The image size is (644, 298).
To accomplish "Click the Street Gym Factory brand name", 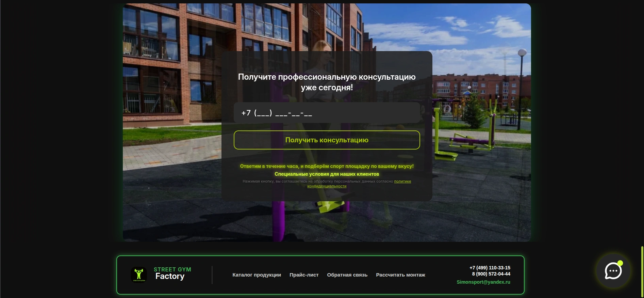I will 172,273.
